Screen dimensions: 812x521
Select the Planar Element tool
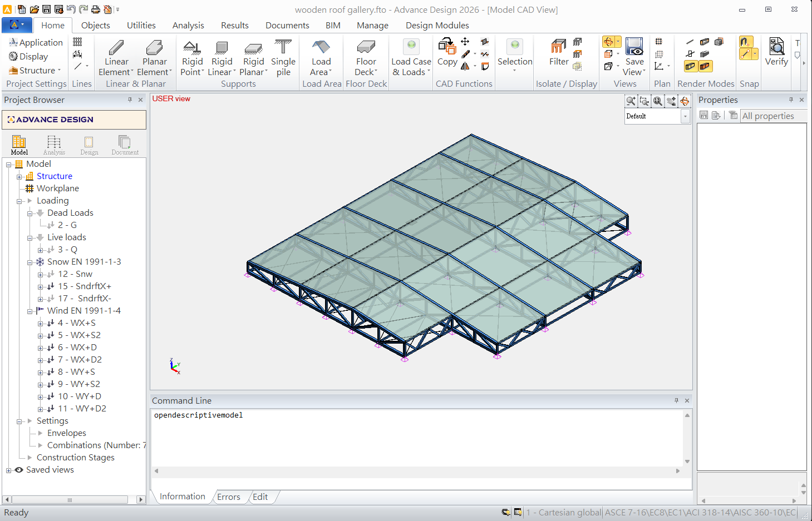[154, 48]
